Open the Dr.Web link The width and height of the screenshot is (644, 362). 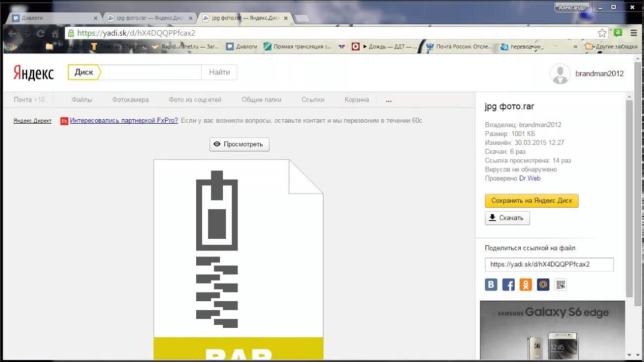tap(530, 178)
